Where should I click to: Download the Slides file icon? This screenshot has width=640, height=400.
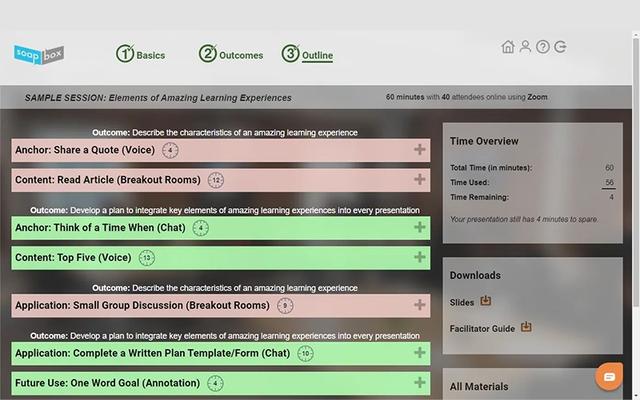tap(486, 300)
